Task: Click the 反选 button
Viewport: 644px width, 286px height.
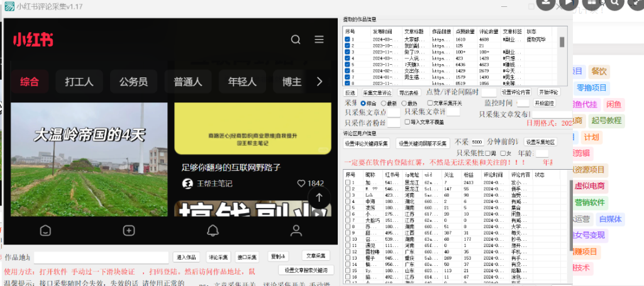Action: [x=350, y=92]
